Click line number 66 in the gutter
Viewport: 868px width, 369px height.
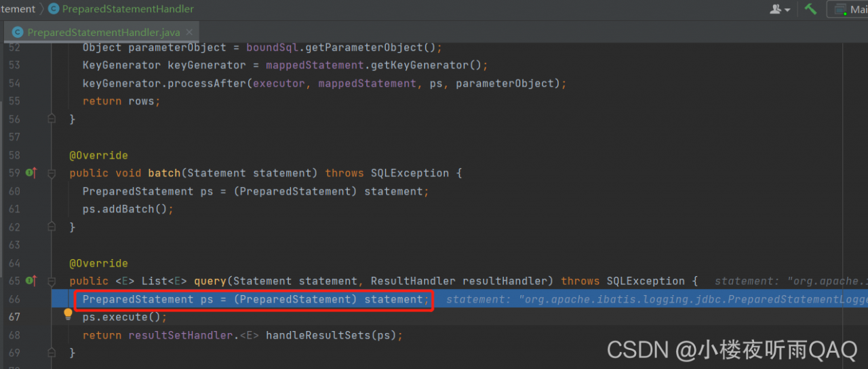pos(14,299)
